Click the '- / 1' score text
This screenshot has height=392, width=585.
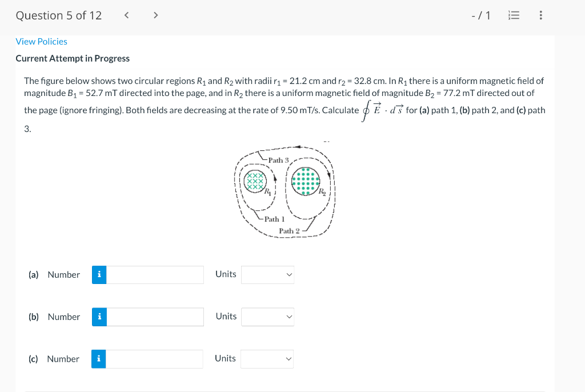481,15
